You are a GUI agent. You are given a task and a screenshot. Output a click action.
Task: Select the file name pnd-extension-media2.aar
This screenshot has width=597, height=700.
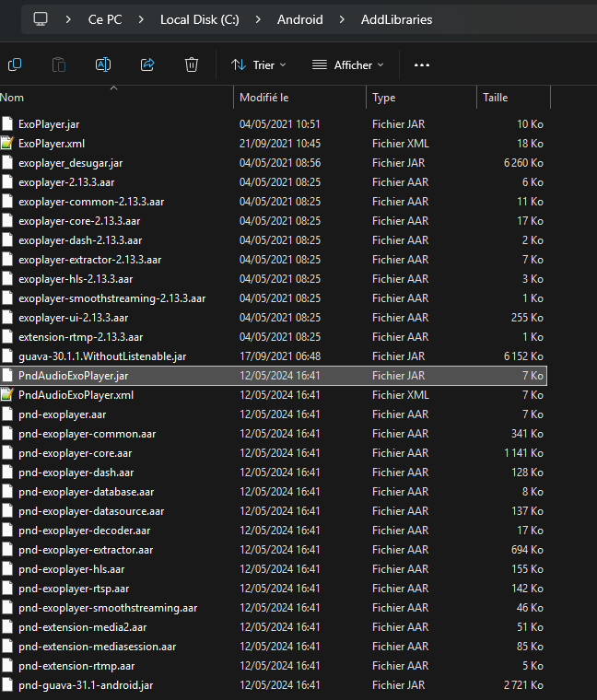83,627
